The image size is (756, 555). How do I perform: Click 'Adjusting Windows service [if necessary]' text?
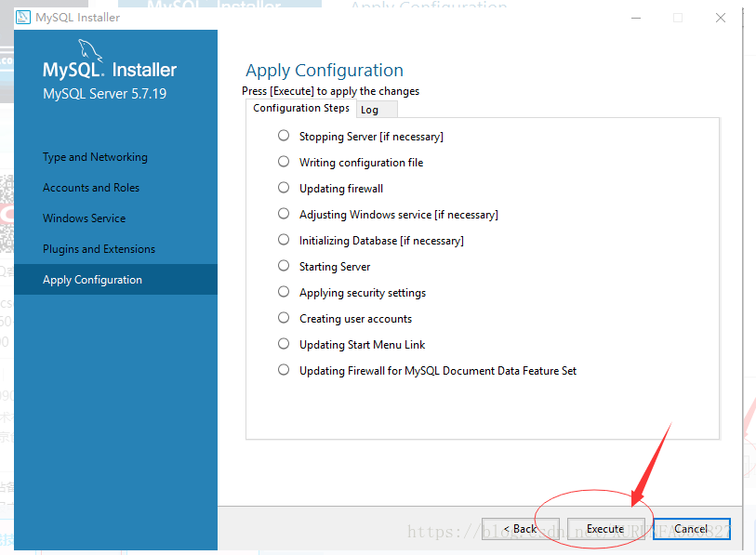coord(399,215)
